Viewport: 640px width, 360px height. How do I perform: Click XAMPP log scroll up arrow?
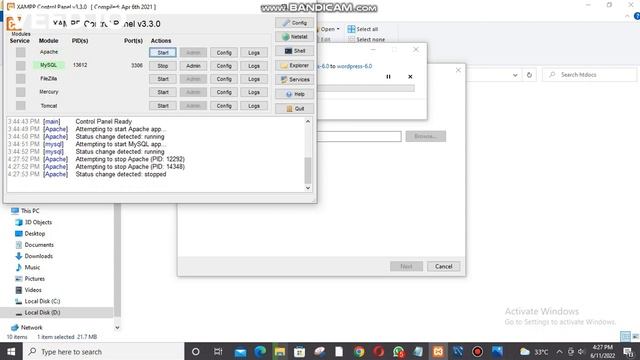[x=308, y=121]
